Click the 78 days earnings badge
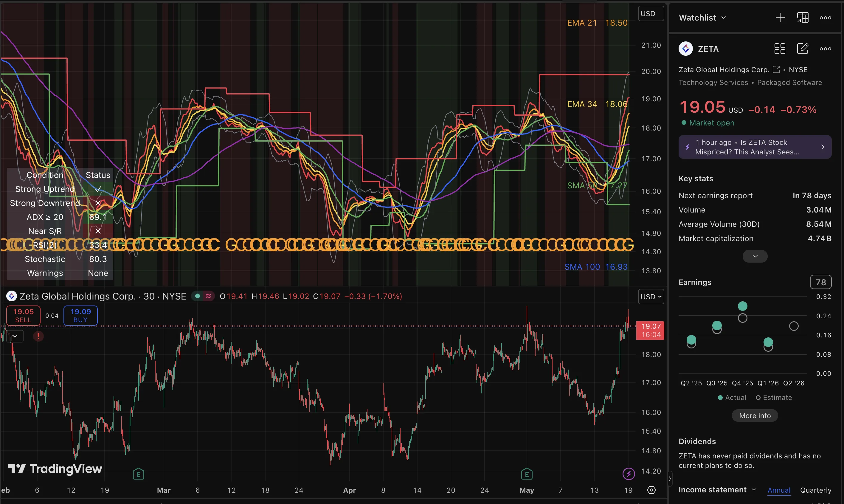 pyautogui.click(x=820, y=282)
